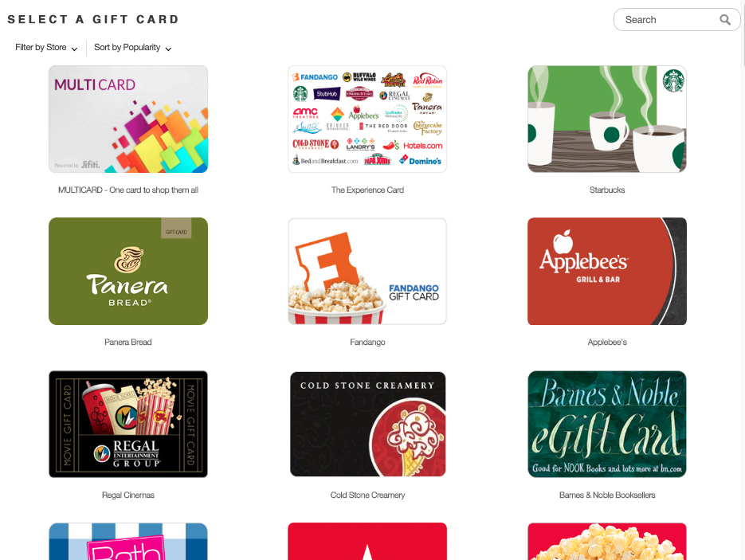Select the MULTICARD gift card image
Image resolution: width=745 pixels, height=560 pixels.
click(x=128, y=119)
